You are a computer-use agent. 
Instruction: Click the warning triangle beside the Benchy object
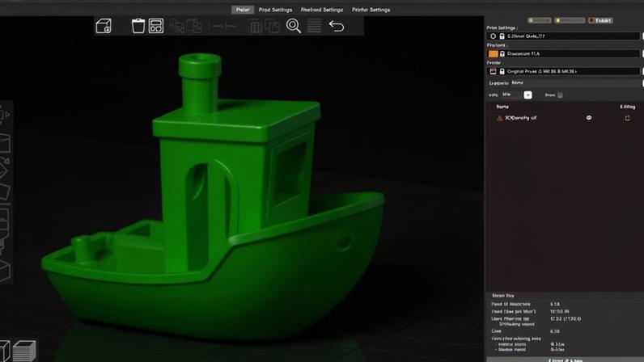pos(499,118)
